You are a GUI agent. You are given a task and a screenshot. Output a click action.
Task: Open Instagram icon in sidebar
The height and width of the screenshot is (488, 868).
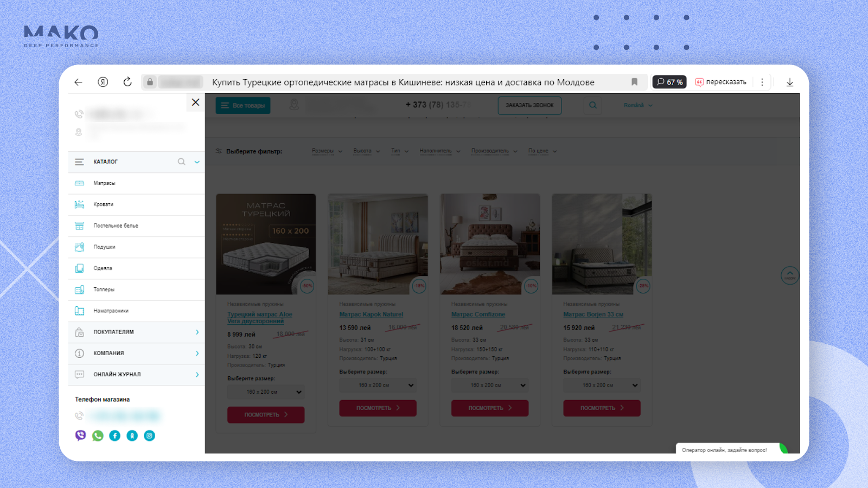149,435
